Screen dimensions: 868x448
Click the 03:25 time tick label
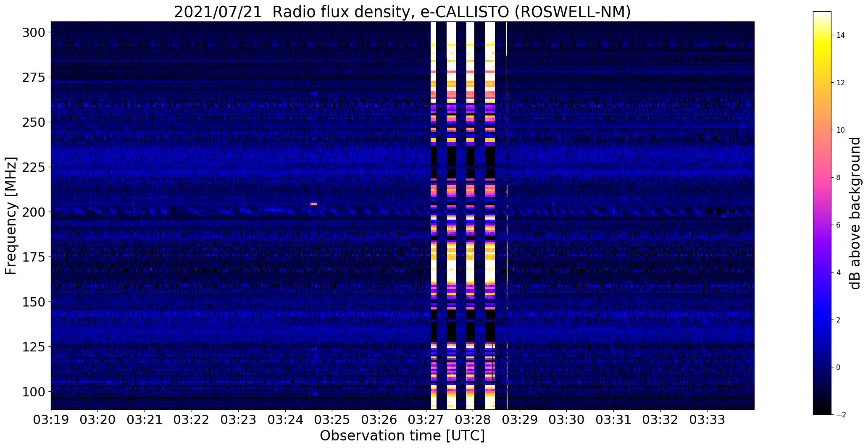[x=332, y=420]
